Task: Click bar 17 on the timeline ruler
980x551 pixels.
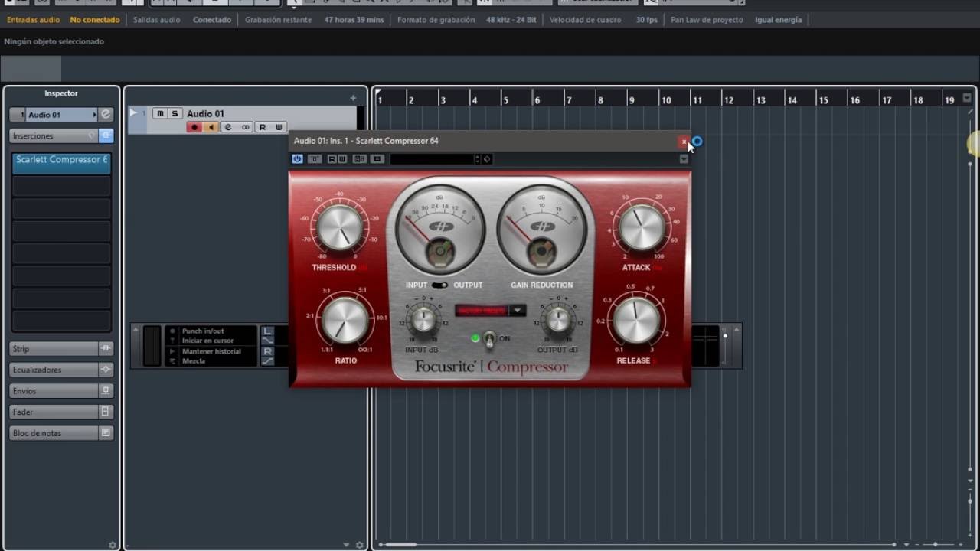Action: tap(886, 100)
